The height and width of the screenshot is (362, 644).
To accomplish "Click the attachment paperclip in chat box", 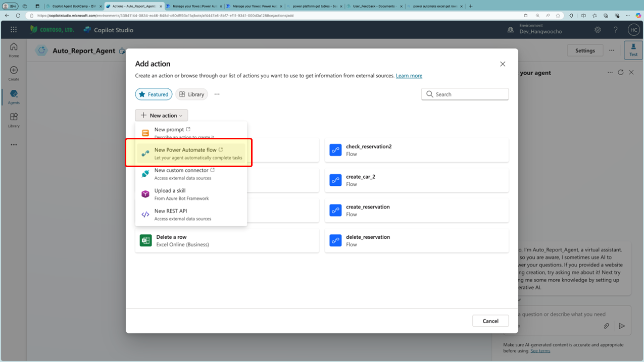I will pos(607,326).
